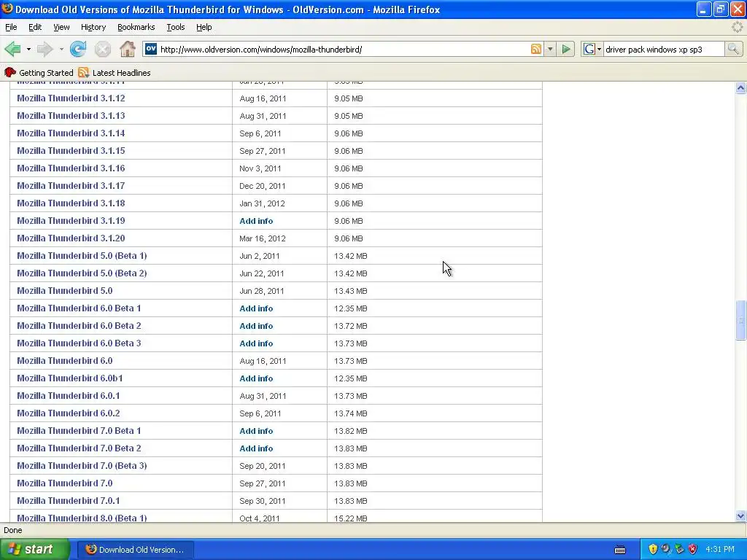
Task: Open Mozilla Thunderbird 7.0.1 link
Action: 69,500
